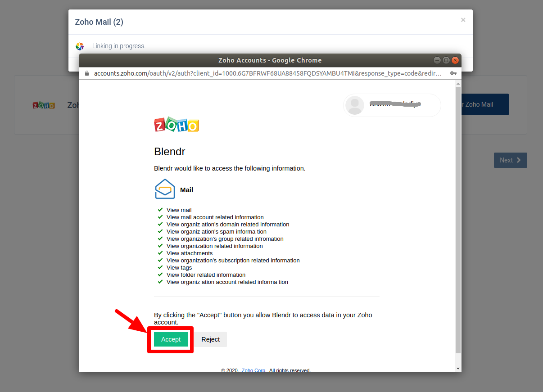Screen dimensions: 543x392
Task: Click the 'View mail' permission text
Action: click(179, 210)
